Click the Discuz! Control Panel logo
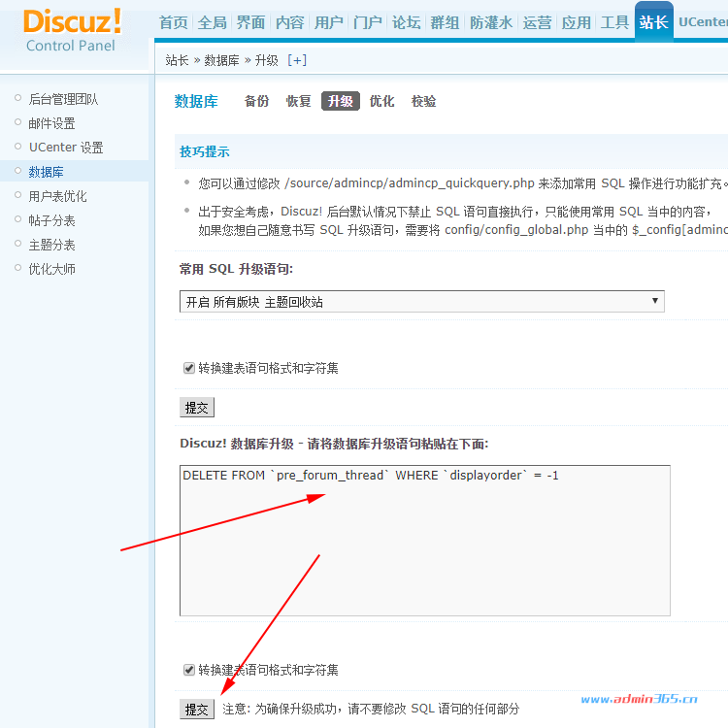The height and width of the screenshot is (728, 728). (x=72, y=30)
